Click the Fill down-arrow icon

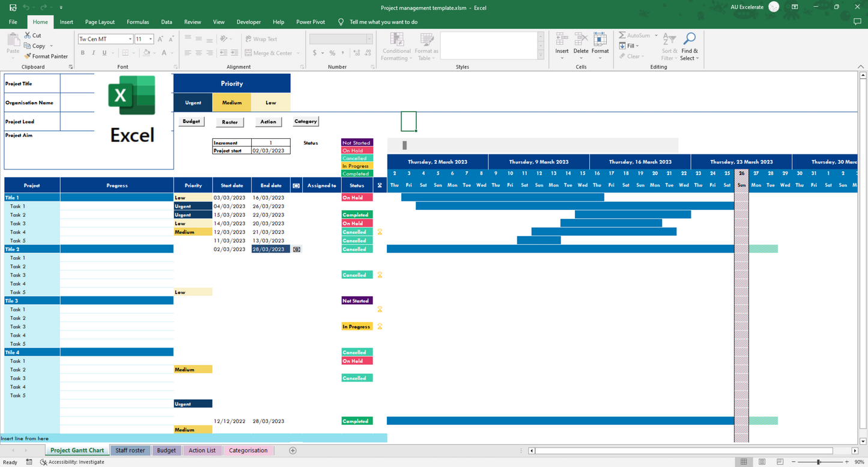tap(622, 46)
